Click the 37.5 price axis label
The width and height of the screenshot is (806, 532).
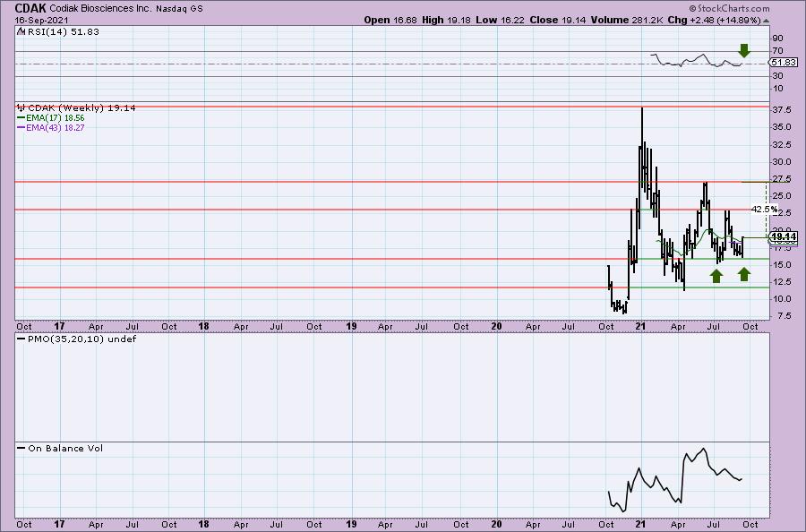coord(781,110)
